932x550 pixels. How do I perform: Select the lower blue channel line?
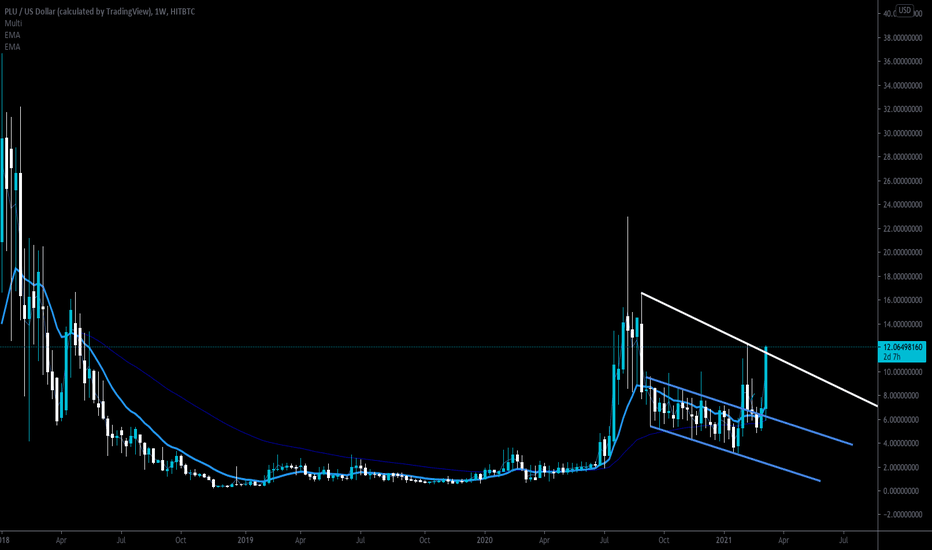pyautogui.click(x=735, y=454)
